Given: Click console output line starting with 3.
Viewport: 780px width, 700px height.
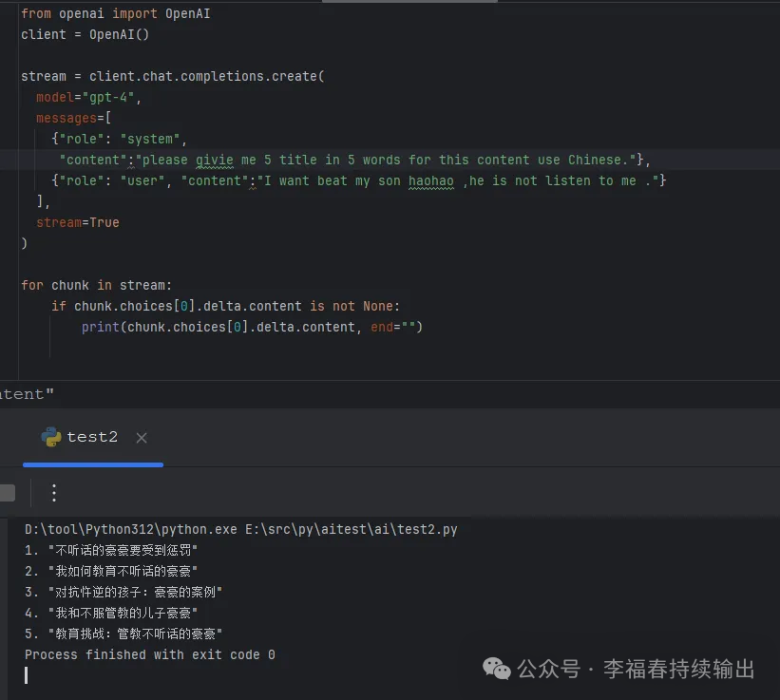Looking at the screenshot, I should click(x=124, y=592).
